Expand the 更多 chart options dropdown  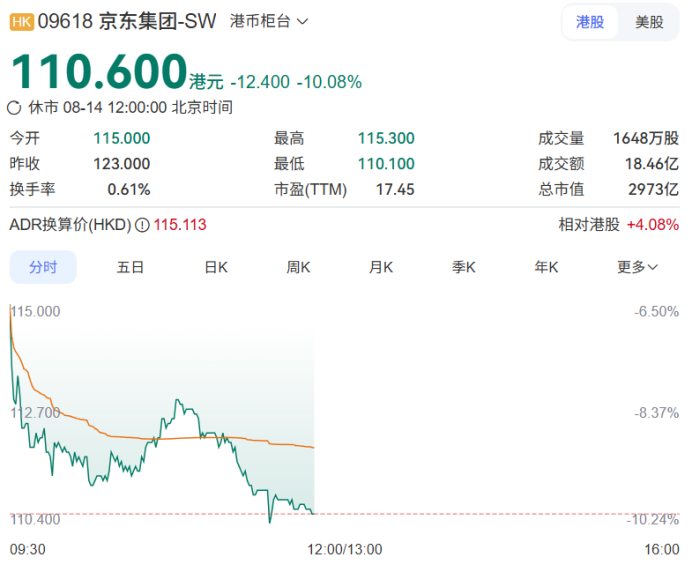pyautogui.click(x=637, y=267)
